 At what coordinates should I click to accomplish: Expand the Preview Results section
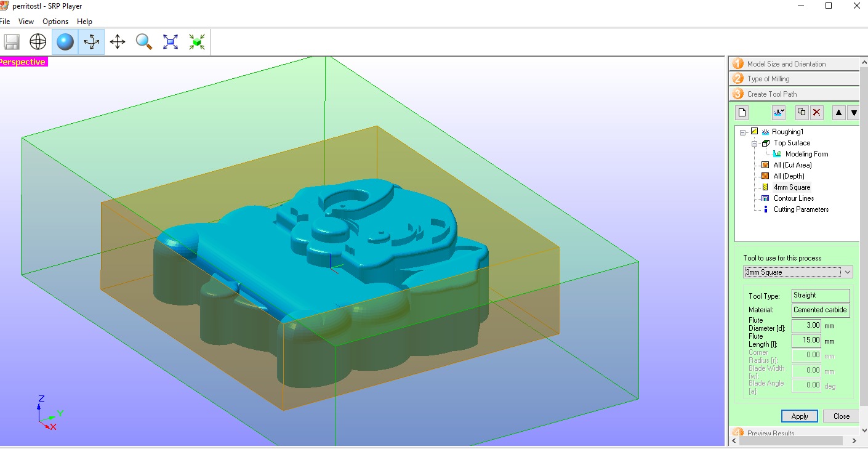pos(794,432)
